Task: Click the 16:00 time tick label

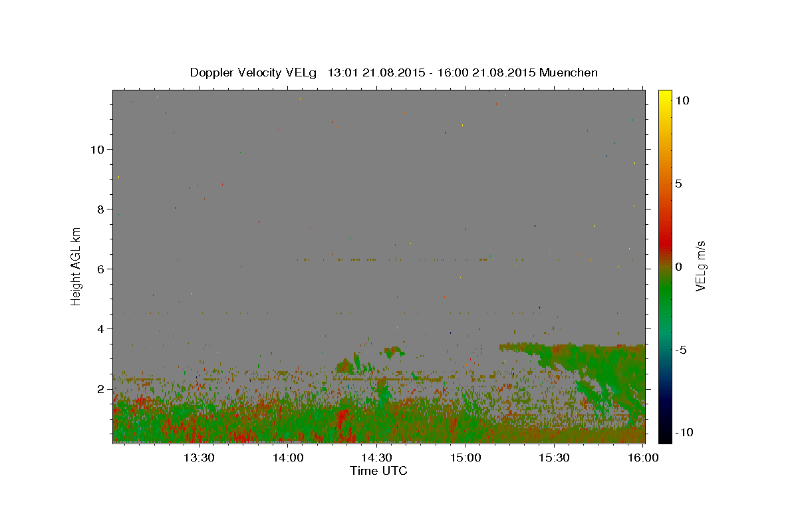Action: (x=644, y=458)
